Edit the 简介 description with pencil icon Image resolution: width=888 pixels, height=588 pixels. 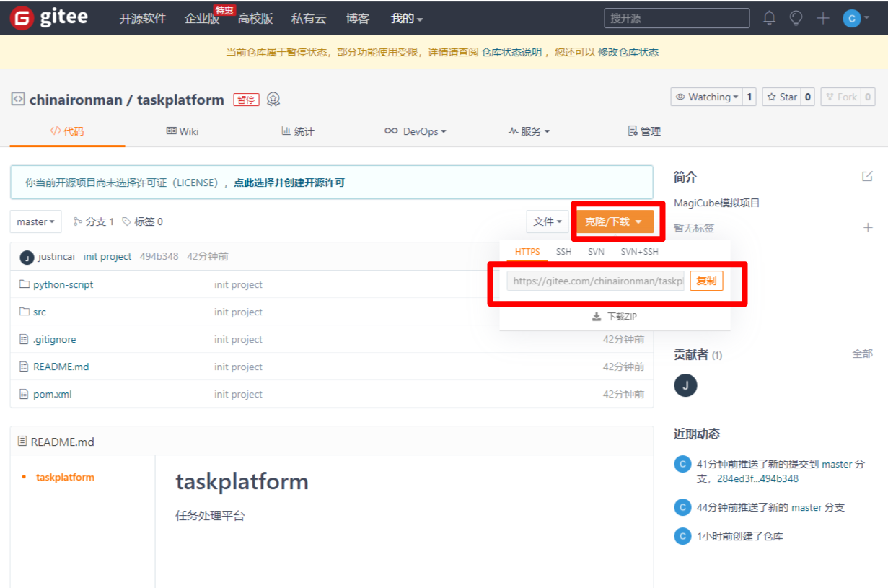tap(867, 176)
